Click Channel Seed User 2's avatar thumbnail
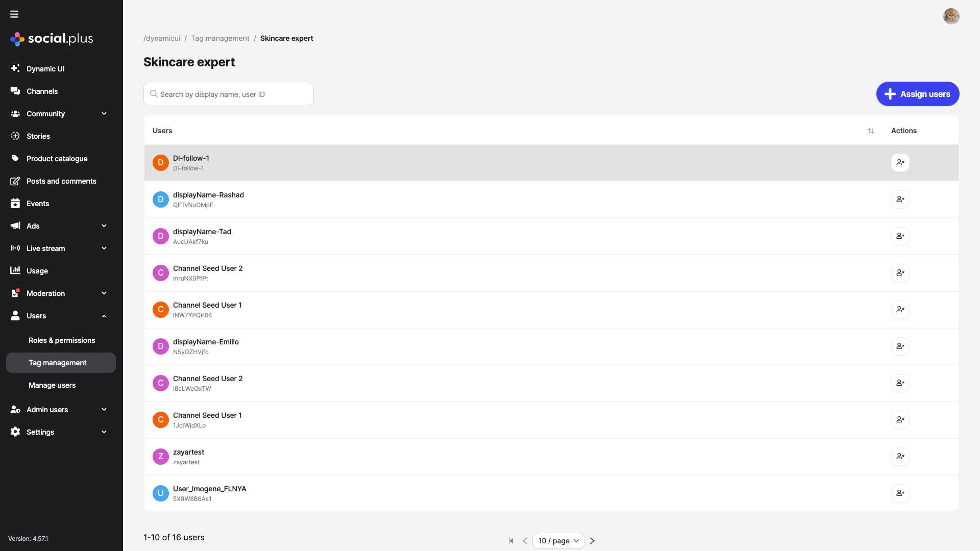Viewport: 980px width, 551px height. tap(161, 273)
